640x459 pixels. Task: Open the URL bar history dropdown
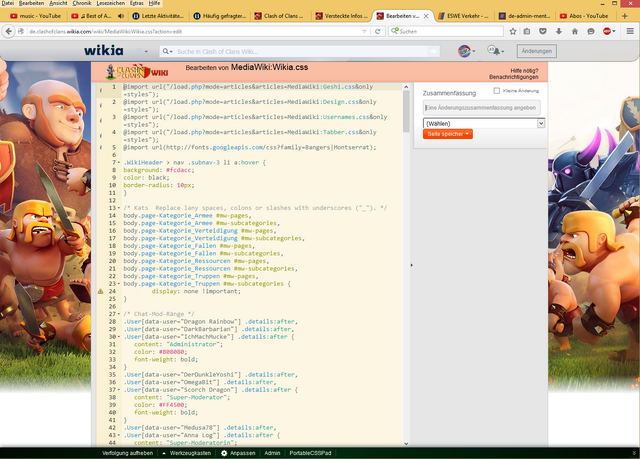(364, 31)
